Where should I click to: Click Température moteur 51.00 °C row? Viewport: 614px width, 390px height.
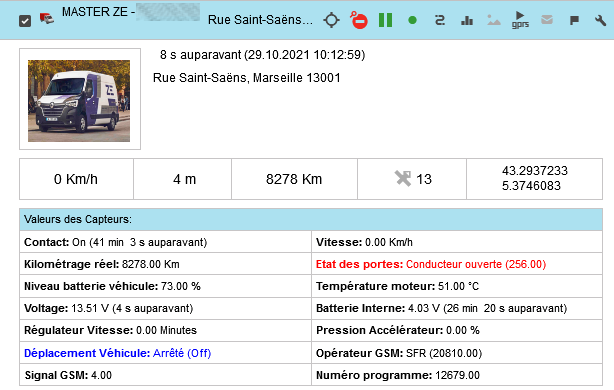457,286
